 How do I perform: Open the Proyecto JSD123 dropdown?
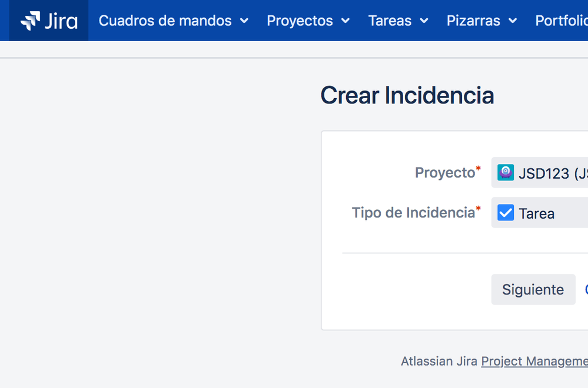coord(540,173)
